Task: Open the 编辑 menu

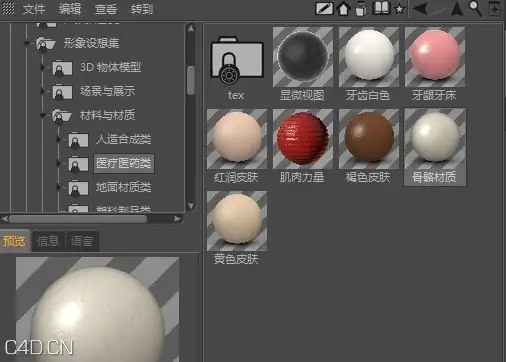Action: pos(70,9)
